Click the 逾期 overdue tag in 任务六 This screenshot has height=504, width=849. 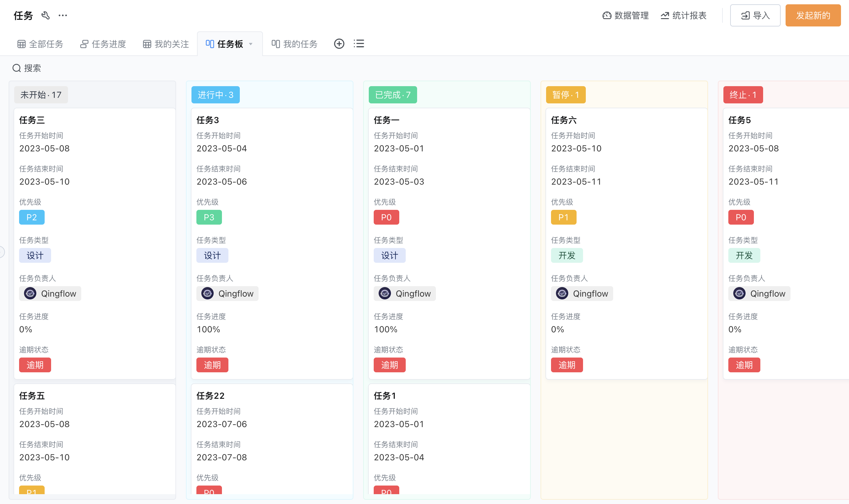pos(567,365)
